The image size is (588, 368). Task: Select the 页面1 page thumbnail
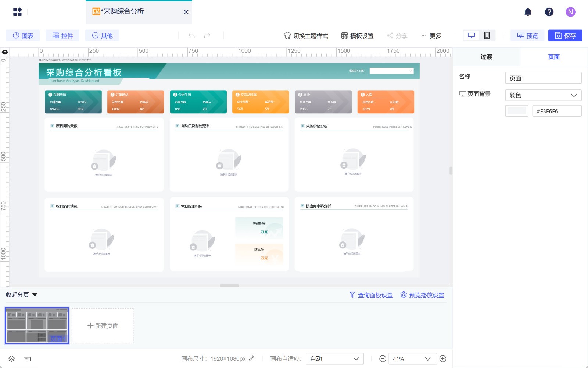click(x=37, y=326)
